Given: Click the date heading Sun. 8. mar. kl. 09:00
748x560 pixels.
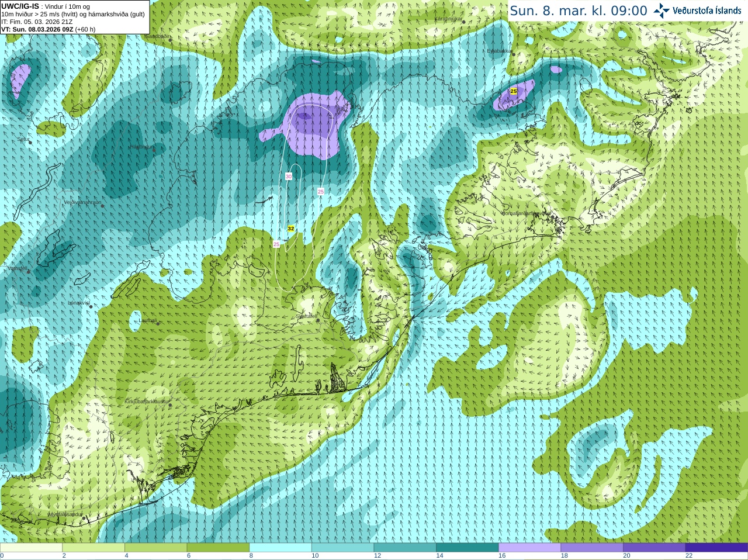Looking at the screenshot, I should tap(579, 11).
